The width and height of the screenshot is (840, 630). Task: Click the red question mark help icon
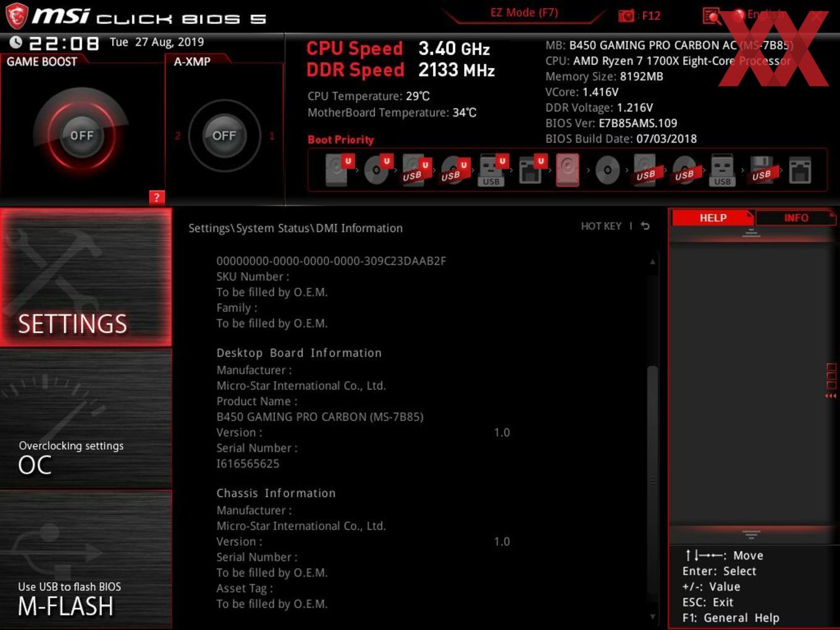click(x=157, y=197)
